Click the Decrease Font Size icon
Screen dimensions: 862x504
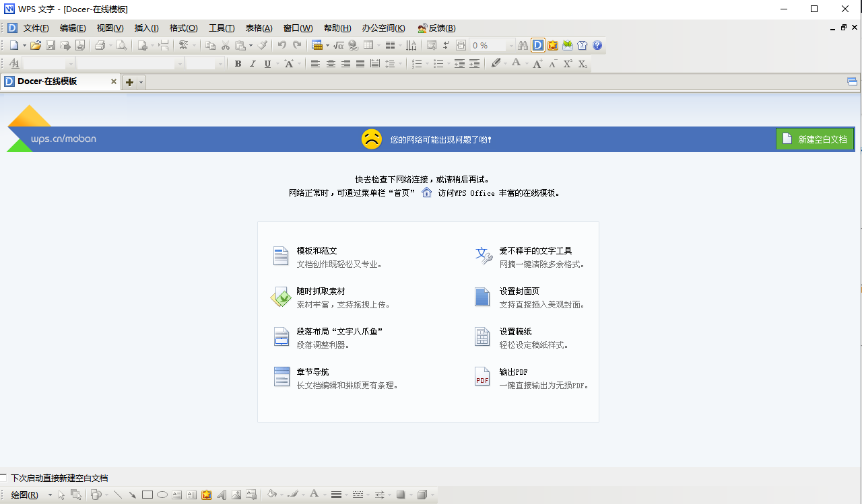[553, 63]
